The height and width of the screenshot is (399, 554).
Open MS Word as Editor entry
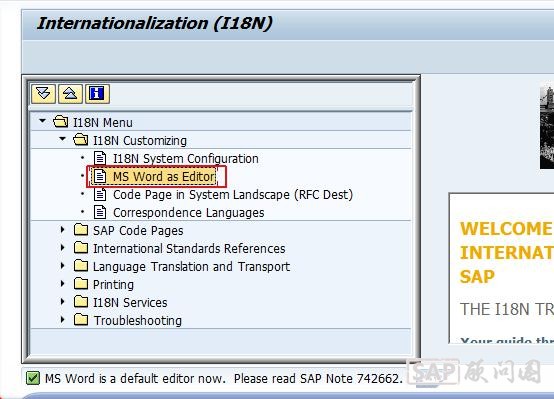click(x=164, y=176)
